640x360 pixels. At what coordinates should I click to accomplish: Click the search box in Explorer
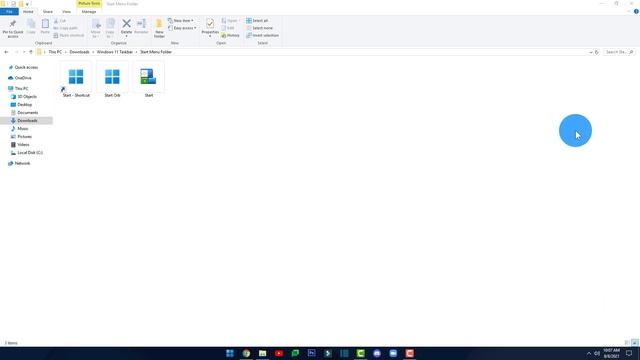[x=619, y=52]
